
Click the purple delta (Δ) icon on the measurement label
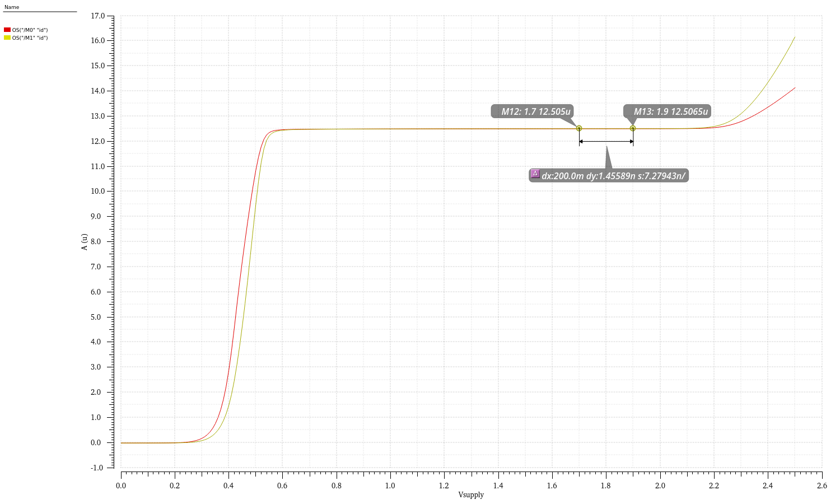pyautogui.click(x=536, y=174)
